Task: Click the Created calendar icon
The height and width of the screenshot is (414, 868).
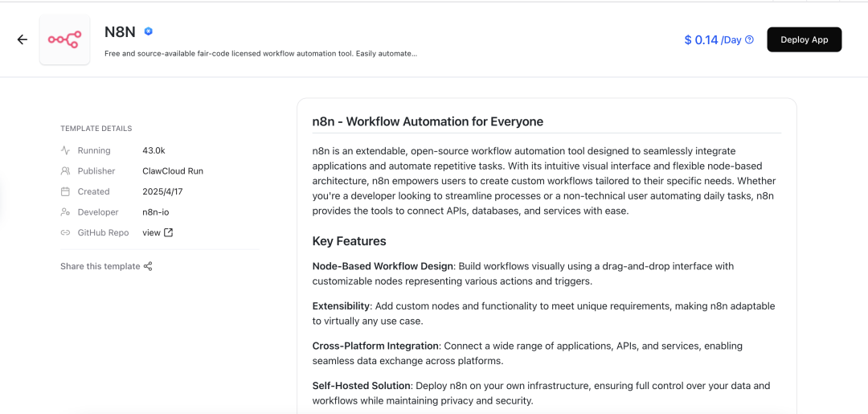Action: tap(65, 191)
